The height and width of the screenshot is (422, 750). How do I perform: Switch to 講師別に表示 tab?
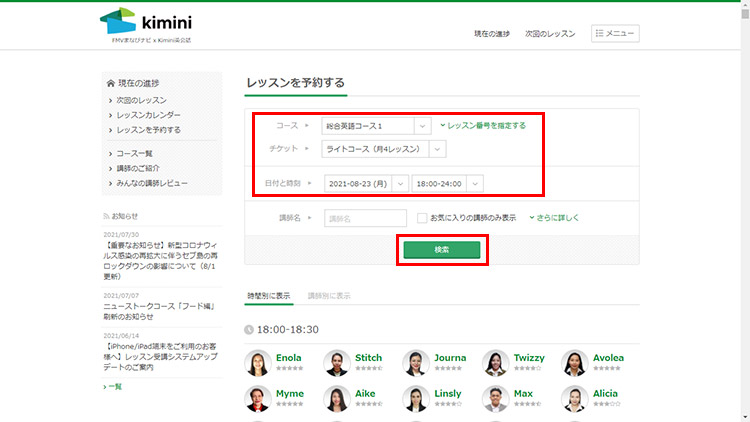(329, 296)
